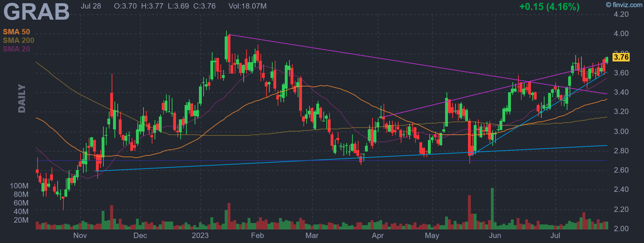Click the Jul month axis label
The height and width of the screenshot is (243, 644).
(x=555, y=235)
